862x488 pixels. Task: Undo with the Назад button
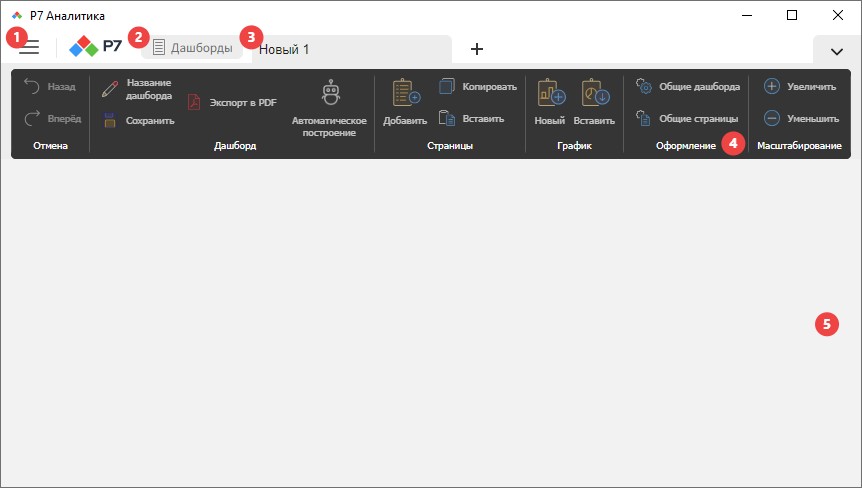tap(50, 86)
